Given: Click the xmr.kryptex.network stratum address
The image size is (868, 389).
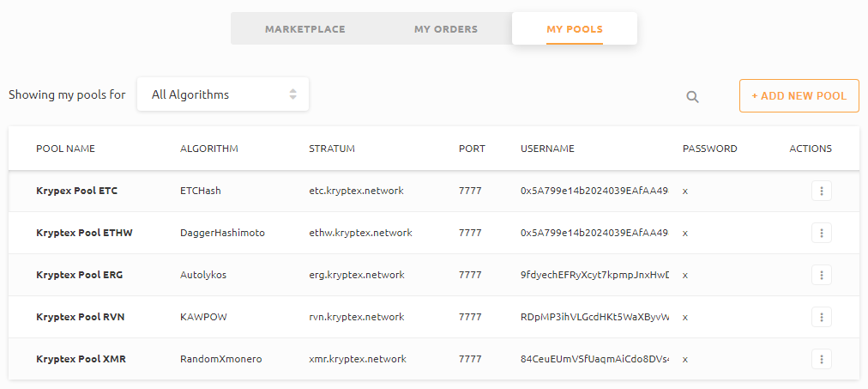Looking at the screenshot, I should click(x=358, y=359).
